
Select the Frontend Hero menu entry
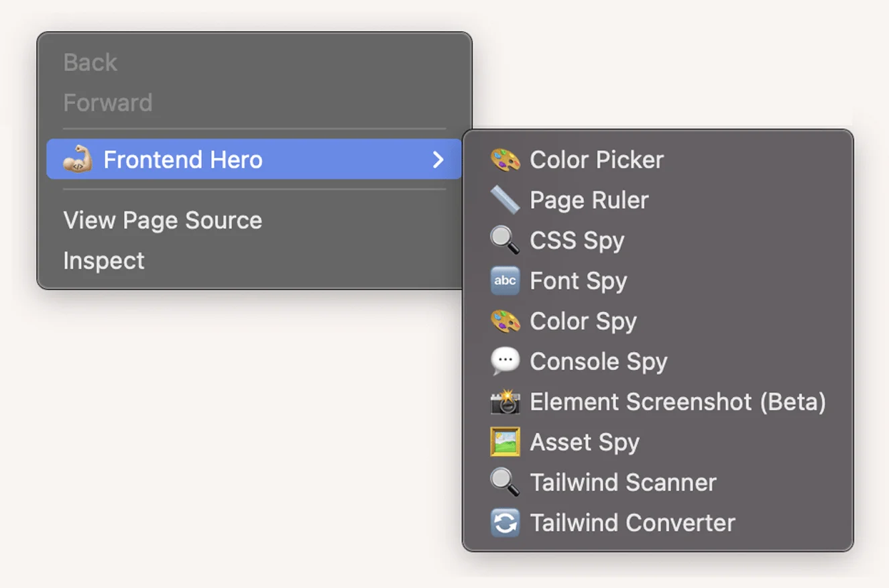[x=182, y=160]
